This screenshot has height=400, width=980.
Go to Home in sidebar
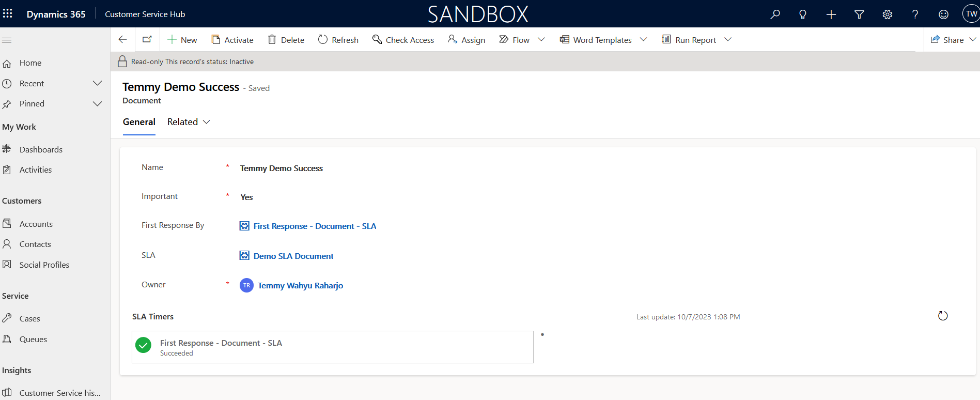point(30,63)
